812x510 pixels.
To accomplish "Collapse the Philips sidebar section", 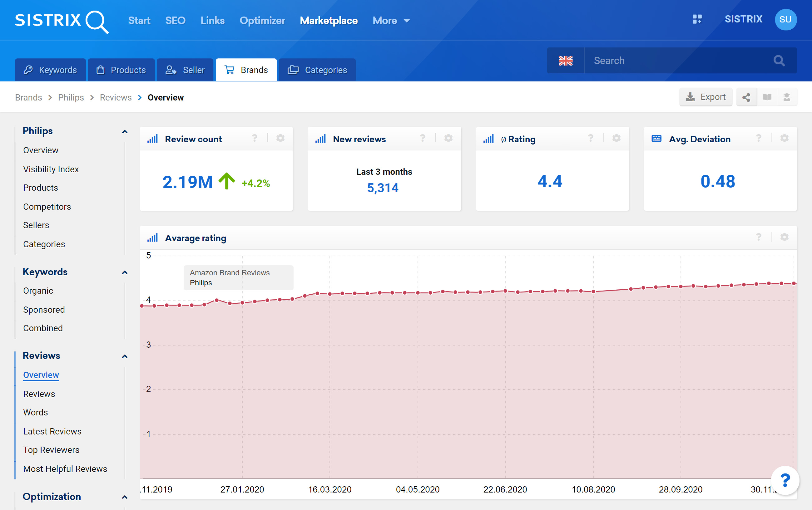I will (x=124, y=131).
